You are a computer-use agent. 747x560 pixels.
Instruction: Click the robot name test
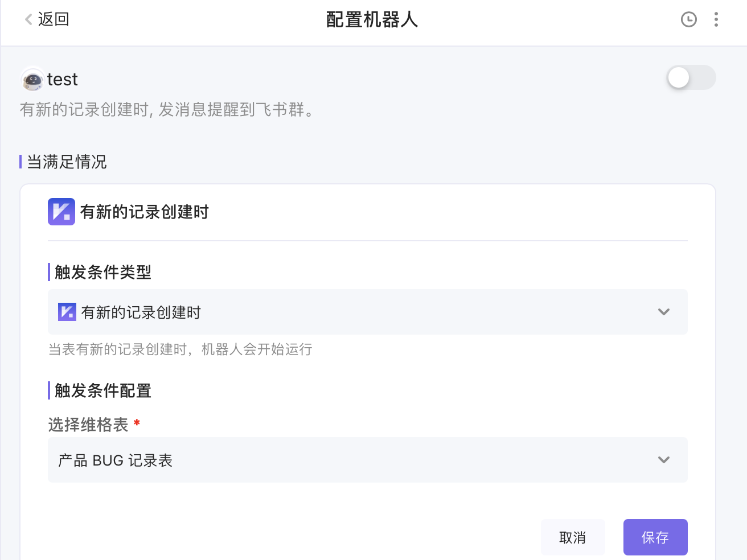[62, 79]
